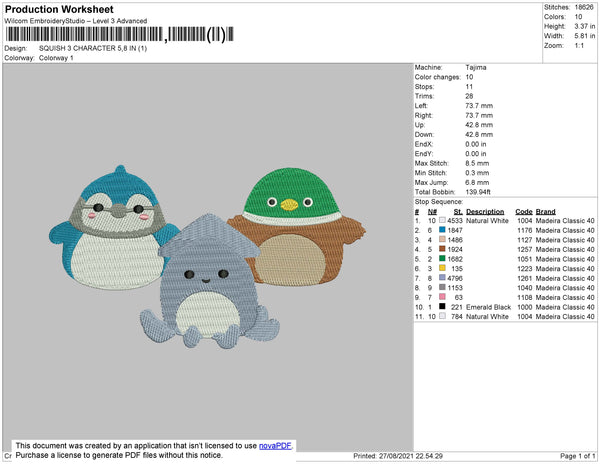Click the Machine value Tajima
Viewport: 600px width, 464px height.
pos(476,67)
